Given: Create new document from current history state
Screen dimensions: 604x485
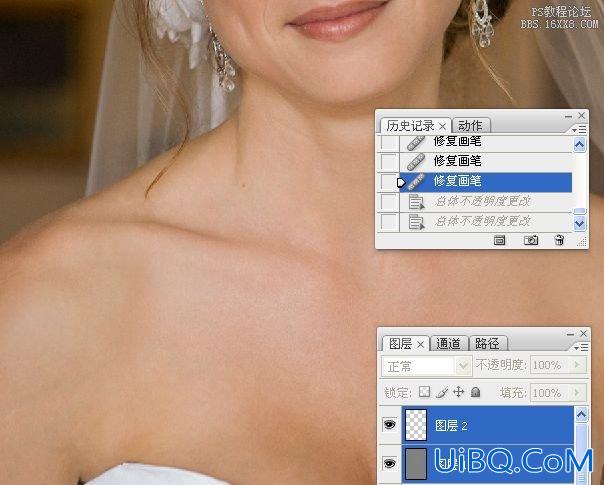Looking at the screenshot, I should click(500, 240).
